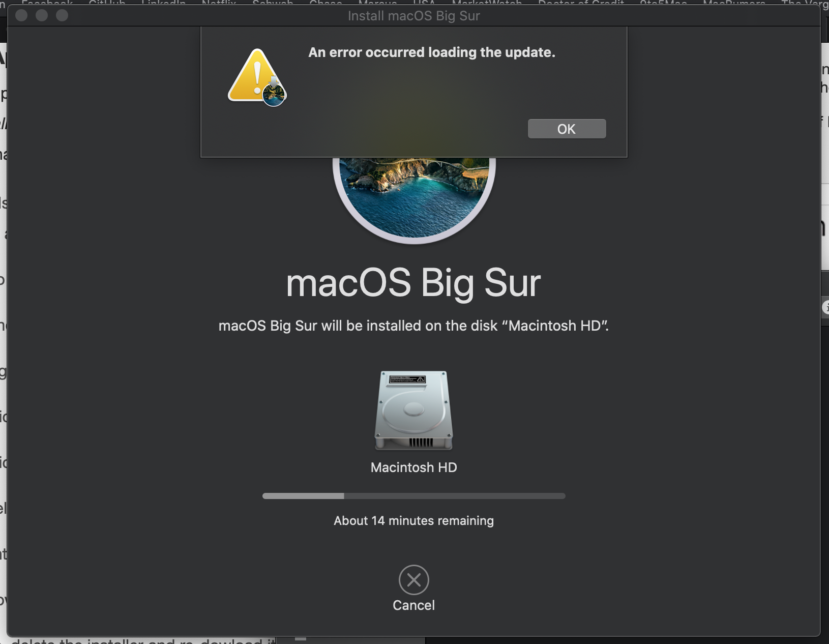Click the installation progress bar
Viewport: 829px width, 644px height.
pos(414,496)
